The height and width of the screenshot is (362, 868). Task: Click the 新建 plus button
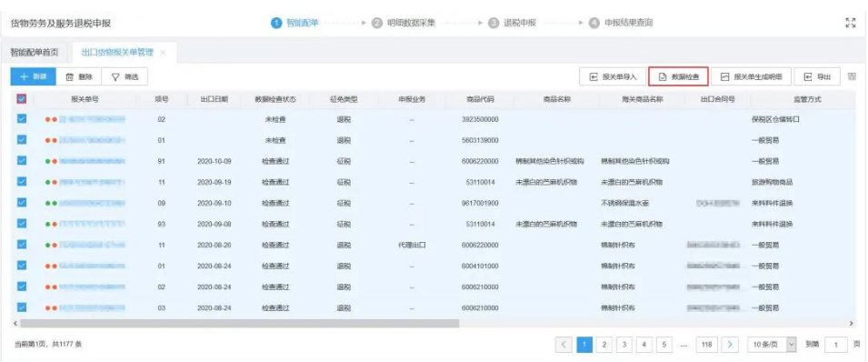[34, 77]
